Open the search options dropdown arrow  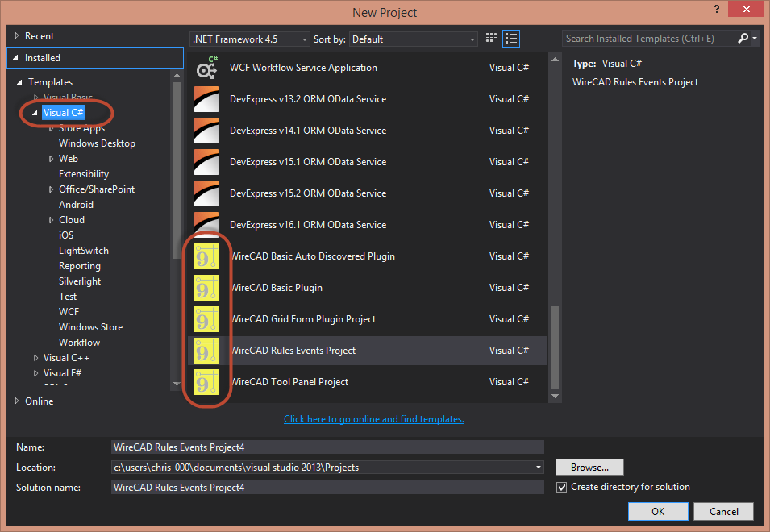point(755,38)
